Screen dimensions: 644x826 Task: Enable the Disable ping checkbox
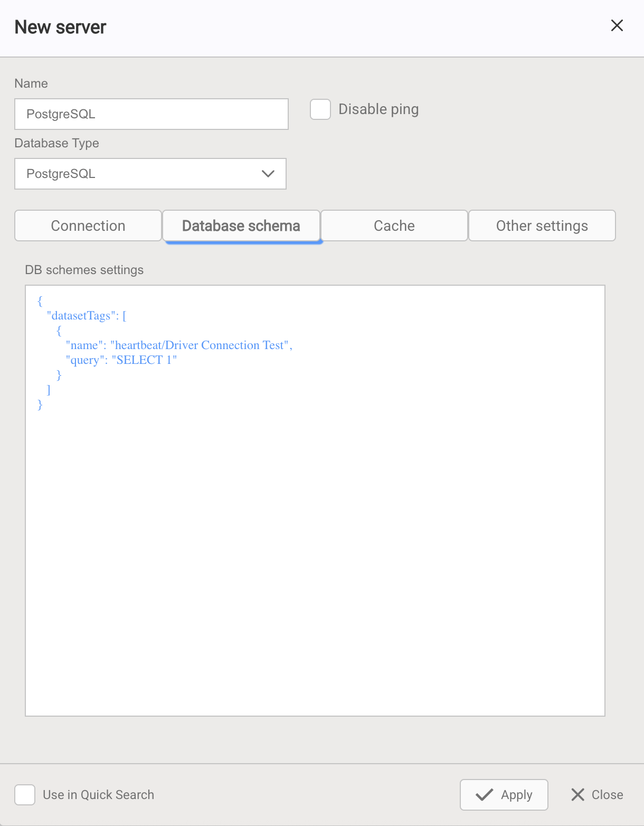click(320, 109)
